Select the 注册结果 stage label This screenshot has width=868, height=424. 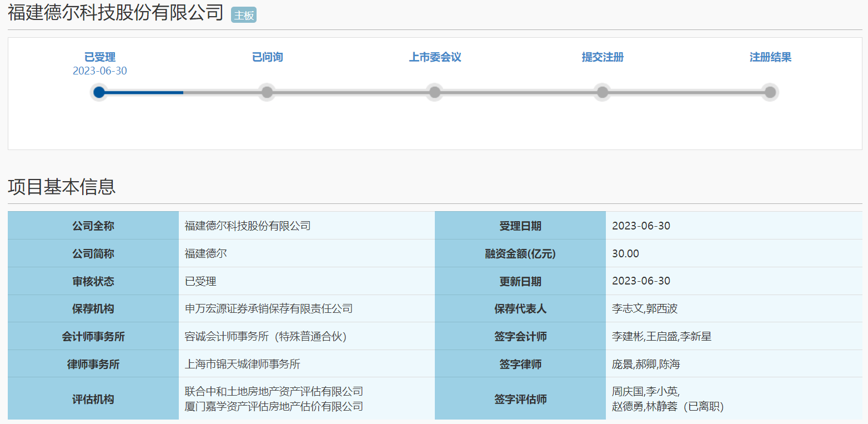point(770,57)
